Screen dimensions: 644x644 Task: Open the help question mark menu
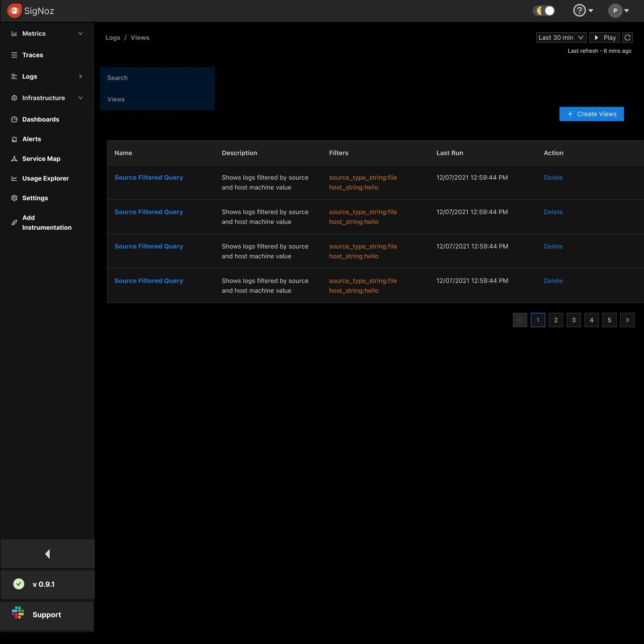(x=580, y=10)
